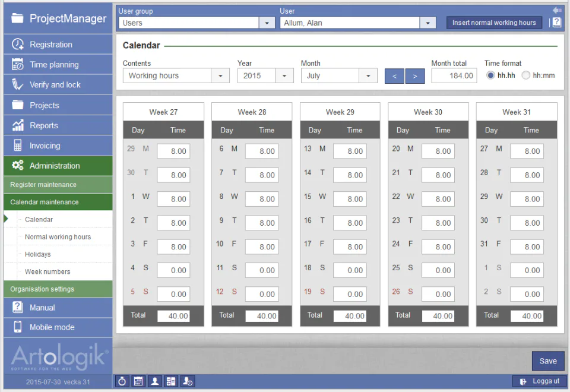The width and height of the screenshot is (570, 392).
Task: Click the stopwatch icon in bottom toolbar
Action: click(122, 381)
